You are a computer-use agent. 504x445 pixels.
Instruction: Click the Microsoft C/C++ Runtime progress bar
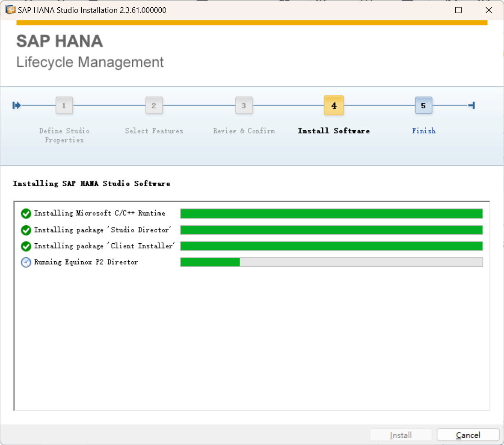[332, 213]
